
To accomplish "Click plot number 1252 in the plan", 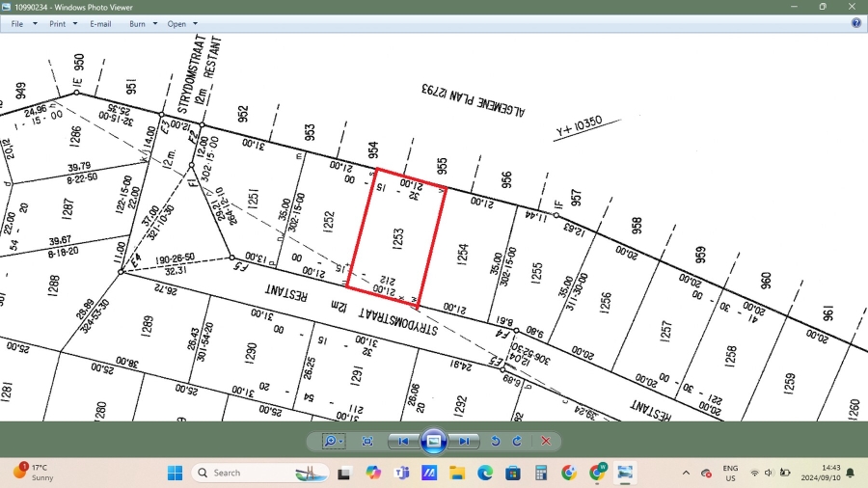I will click(329, 222).
